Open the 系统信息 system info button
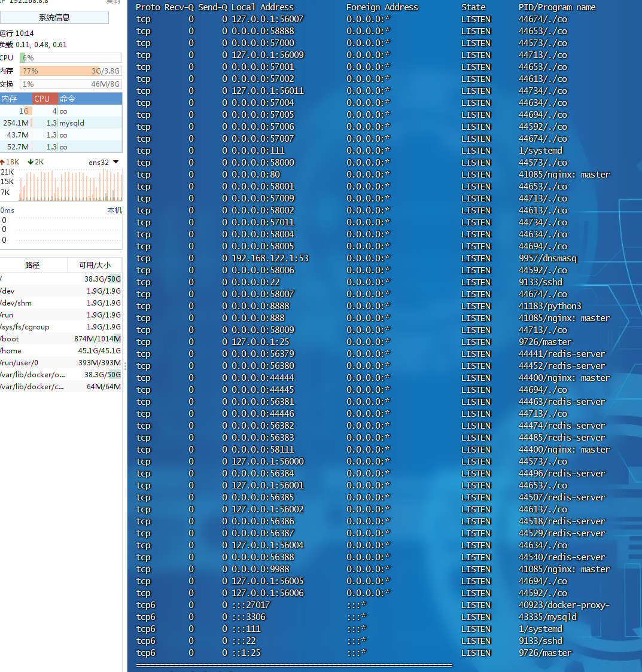 tap(54, 17)
